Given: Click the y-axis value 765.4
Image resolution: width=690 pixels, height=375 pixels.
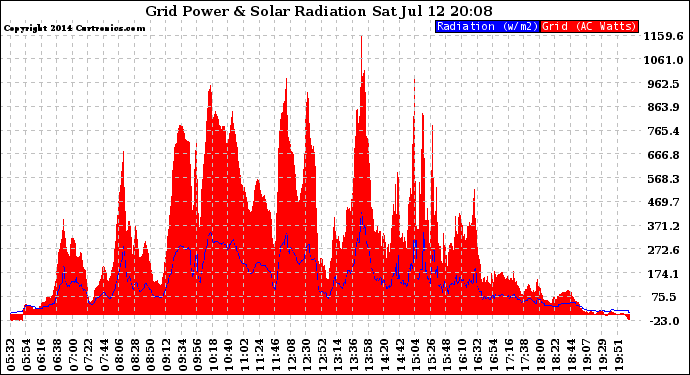Looking at the screenshot, I should [663, 131].
